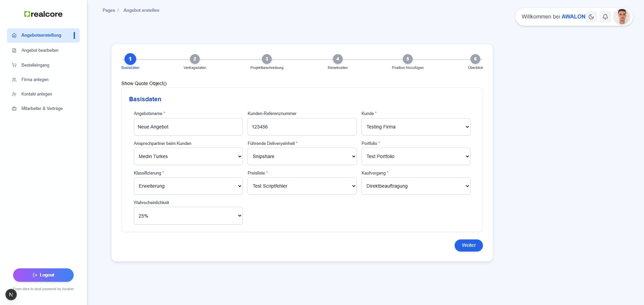
Task: Open Bestelleingang from the sidebar
Action: [x=35, y=65]
